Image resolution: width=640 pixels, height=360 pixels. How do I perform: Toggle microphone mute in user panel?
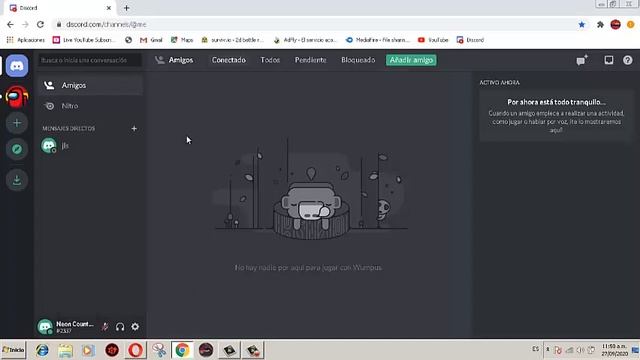click(105, 327)
